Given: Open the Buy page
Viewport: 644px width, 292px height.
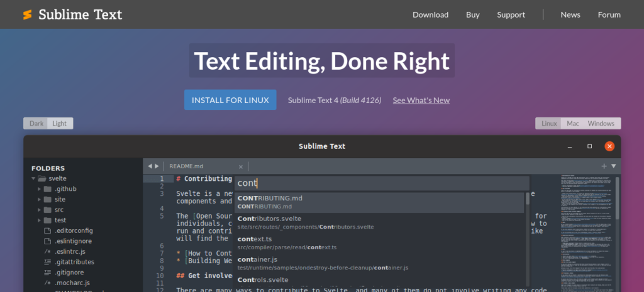Looking at the screenshot, I should [x=473, y=15].
